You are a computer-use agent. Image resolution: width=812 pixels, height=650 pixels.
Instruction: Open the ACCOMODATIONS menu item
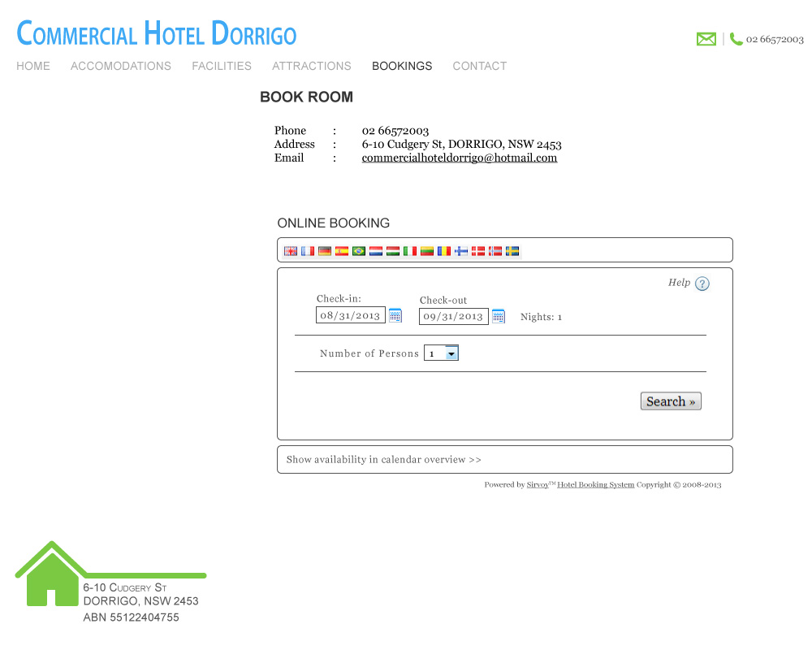pyautogui.click(x=121, y=66)
